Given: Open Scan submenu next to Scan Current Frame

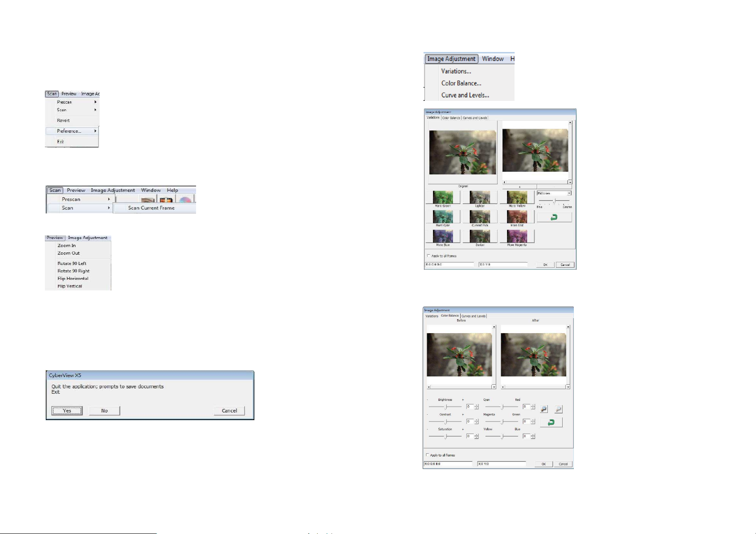Looking at the screenshot, I should pos(80,208).
